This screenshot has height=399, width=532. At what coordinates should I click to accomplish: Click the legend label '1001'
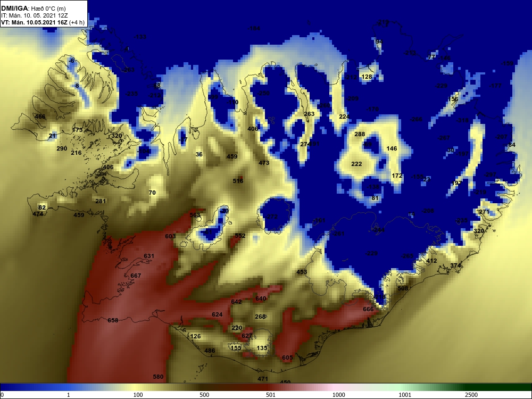click(405, 395)
